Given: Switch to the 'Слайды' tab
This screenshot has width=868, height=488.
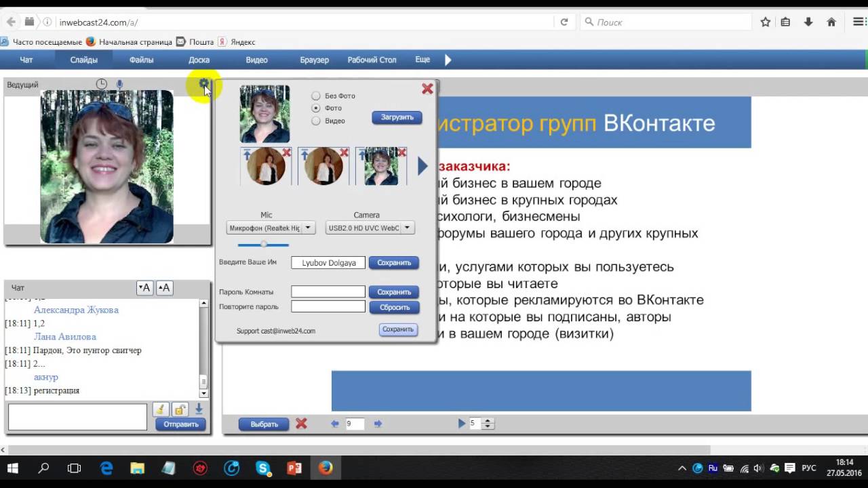Looking at the screenshot, I should point(84,60).
